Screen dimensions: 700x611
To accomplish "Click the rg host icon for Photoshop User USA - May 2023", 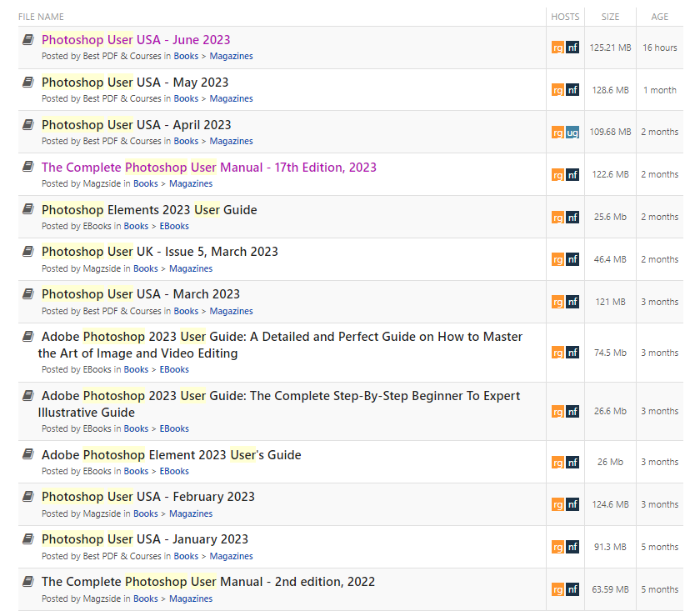I will tap(557, 90).
